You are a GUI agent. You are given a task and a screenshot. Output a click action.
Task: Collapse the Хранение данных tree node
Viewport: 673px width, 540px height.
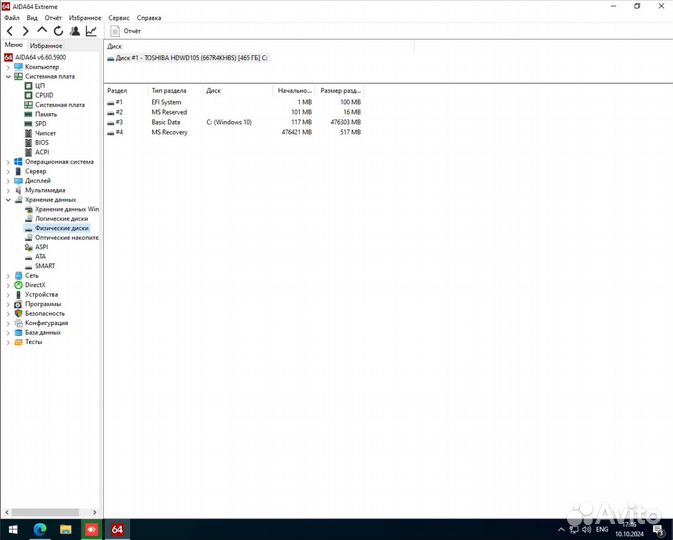[8, 199]
